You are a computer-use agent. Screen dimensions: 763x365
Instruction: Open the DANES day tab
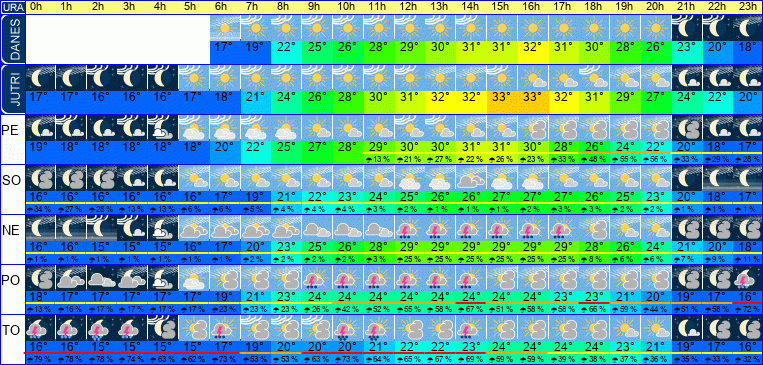[x=13, y=39]
